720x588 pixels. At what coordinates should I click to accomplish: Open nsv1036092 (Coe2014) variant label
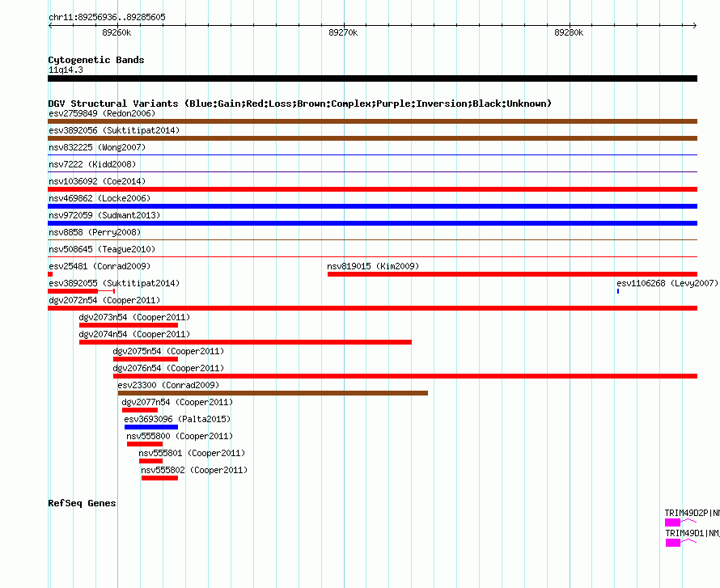(97, 181)
